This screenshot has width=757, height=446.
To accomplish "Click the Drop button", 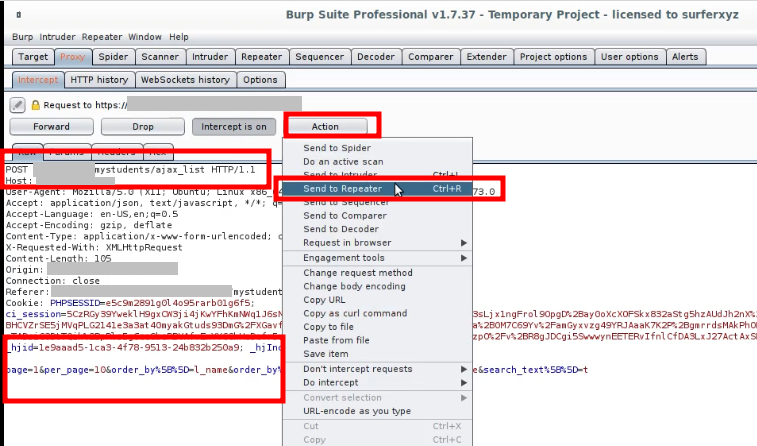I will 143,126.
